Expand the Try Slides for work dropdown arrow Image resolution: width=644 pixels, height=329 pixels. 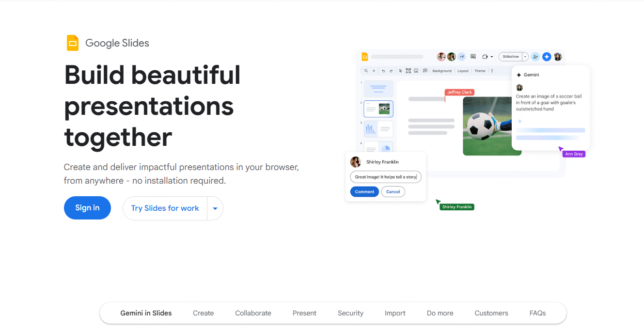click(215, 208)
